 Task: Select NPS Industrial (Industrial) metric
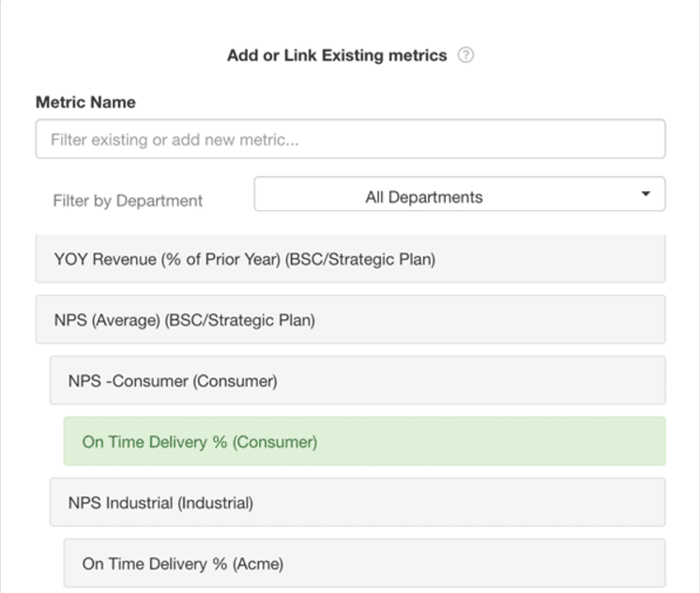click(358, 502)
